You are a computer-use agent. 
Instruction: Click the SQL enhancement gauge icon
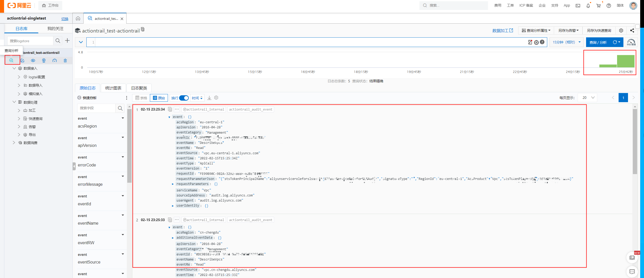pos(631,42)
